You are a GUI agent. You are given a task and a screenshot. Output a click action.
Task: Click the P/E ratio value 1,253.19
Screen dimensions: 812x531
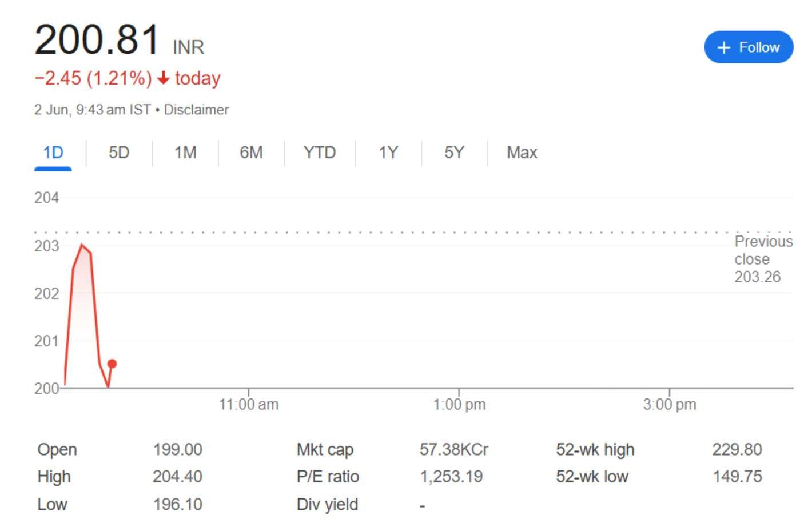tap(451, 477)
